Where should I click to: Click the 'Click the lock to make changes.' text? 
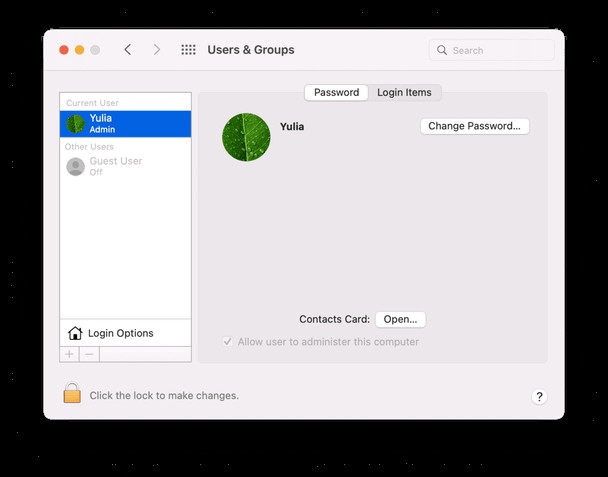tap(164, 396)
